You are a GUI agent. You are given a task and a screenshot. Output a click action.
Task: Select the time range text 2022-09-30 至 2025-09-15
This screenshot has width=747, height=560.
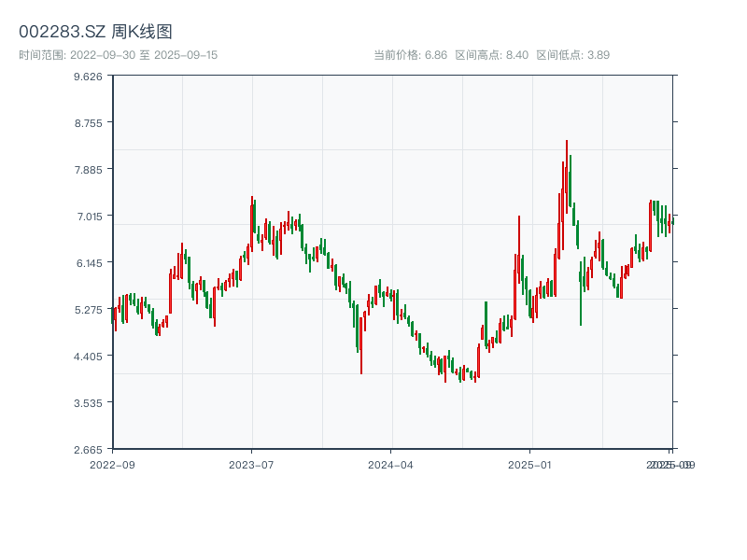click(144, 55)
